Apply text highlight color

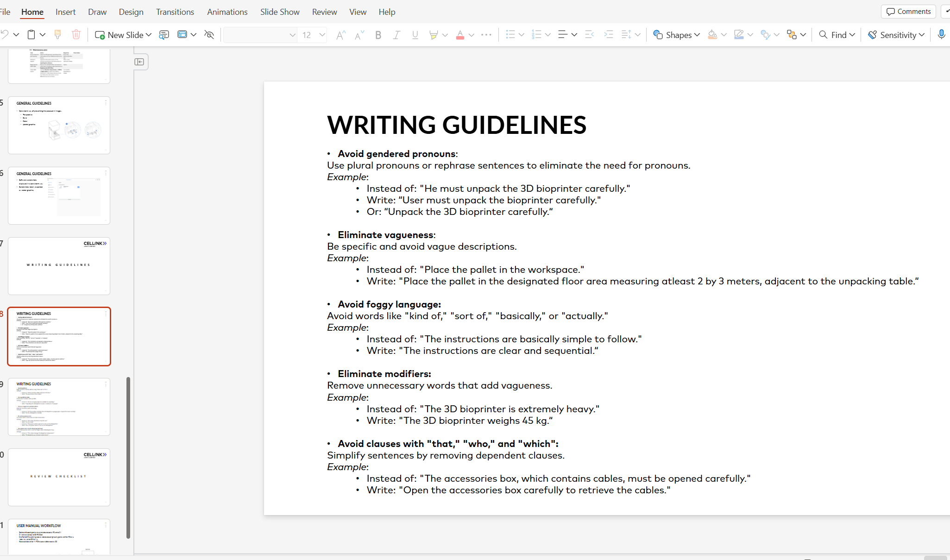coord(434,35)
